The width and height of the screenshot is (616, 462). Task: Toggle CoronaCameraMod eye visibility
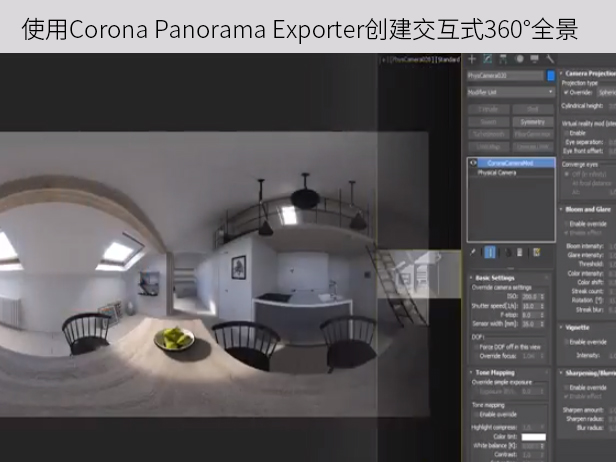click(473, 162)
